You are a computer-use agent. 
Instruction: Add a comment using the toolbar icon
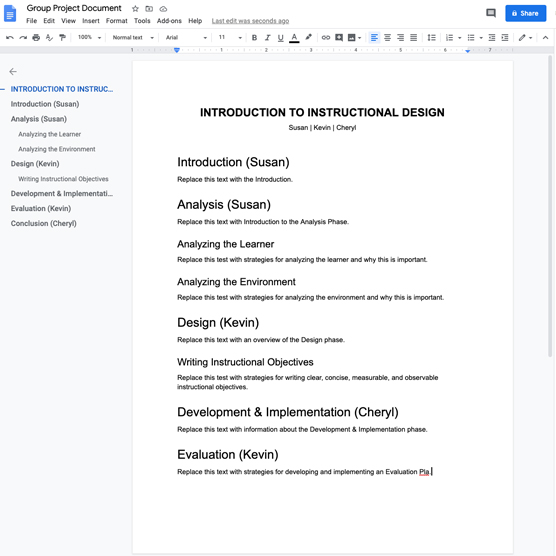339,38
